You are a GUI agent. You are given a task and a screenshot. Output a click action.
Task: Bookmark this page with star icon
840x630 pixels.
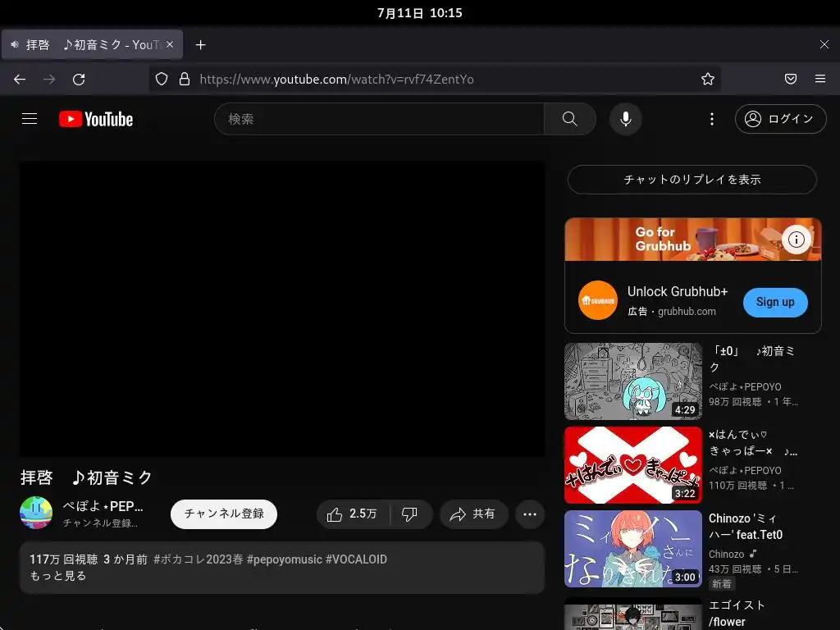pyautogui.click(x=708, y=80)
